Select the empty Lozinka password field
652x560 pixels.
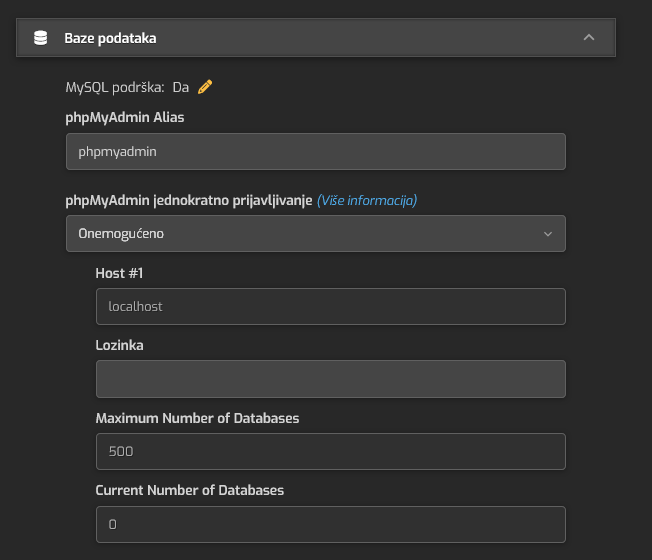pos(331,379)
